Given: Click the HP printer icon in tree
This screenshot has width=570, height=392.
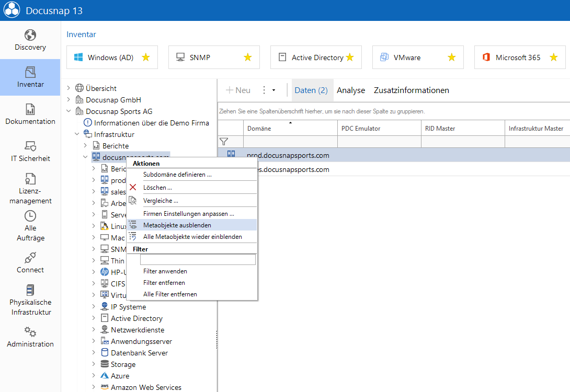Looking at the screenshot, I should click(105, 272).
